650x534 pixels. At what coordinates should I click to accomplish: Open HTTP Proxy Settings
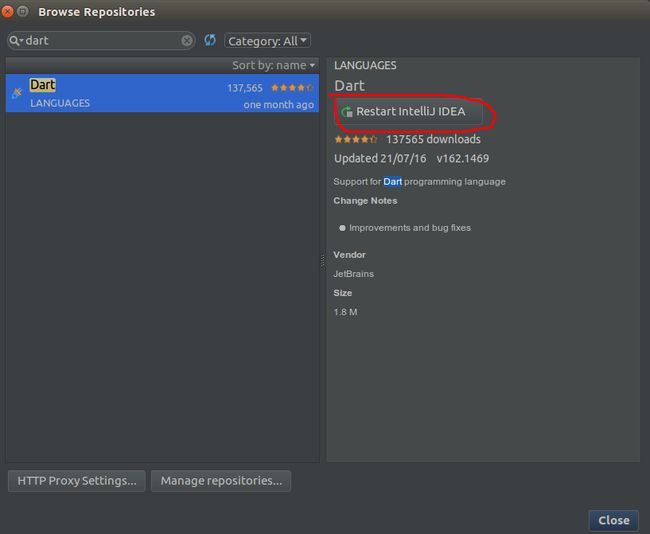tap(77, 481)
